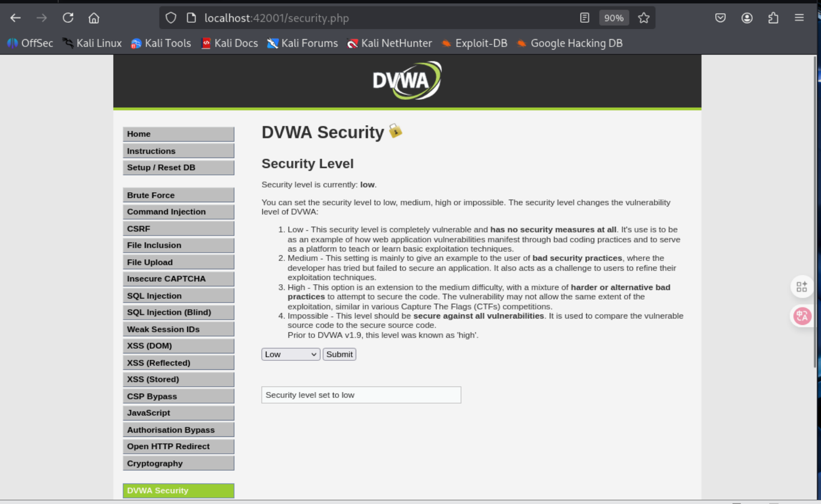Screen dimensions: 821x504
Task: Submit the selected security level
Action: point(339,354)
